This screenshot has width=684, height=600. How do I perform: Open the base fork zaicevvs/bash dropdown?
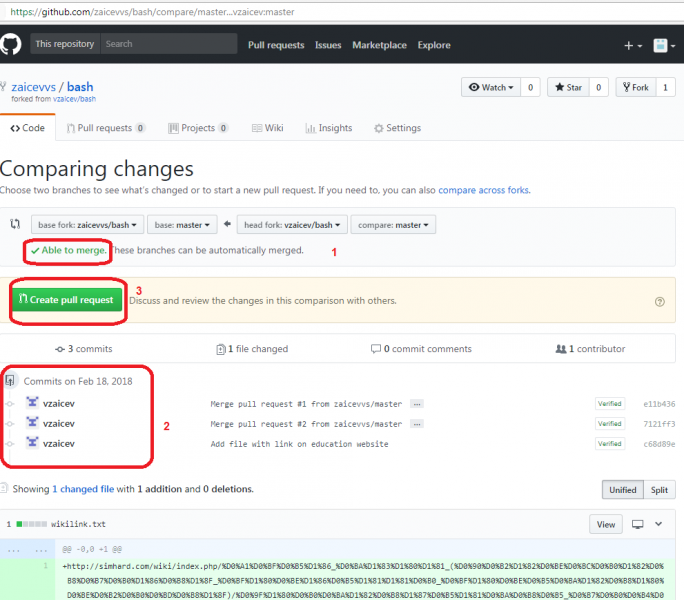[x=88, y=225]
